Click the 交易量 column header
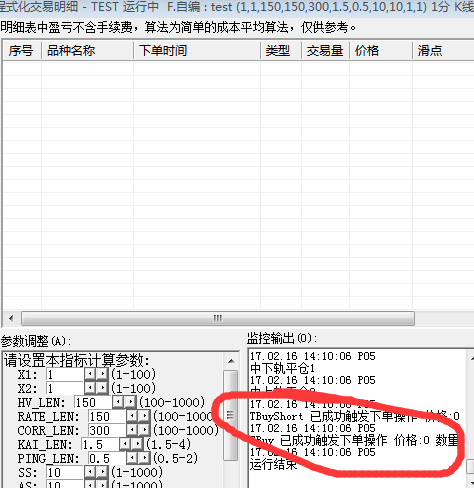This screenshot has height=488, width=474. click(325, 51)
